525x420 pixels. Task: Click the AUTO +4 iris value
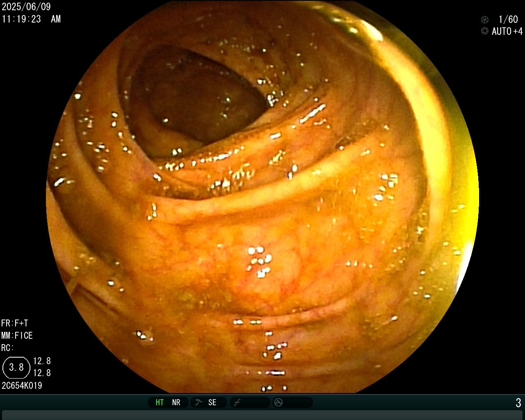click(507, 31)
